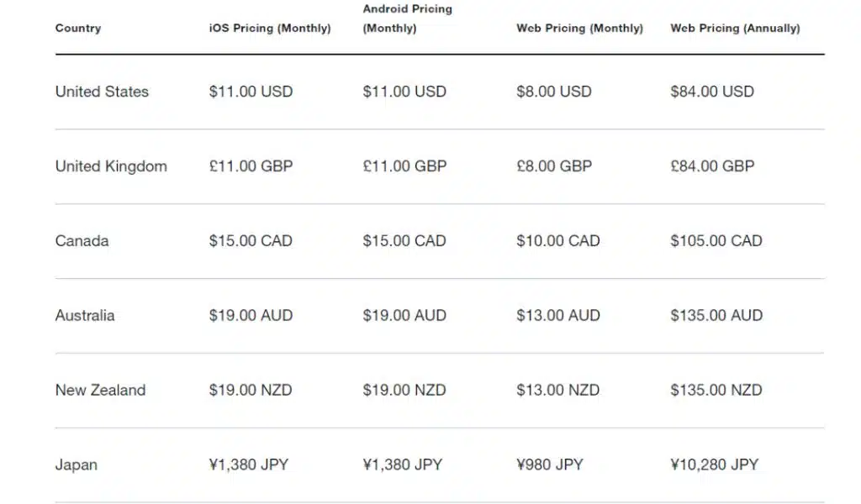The image size is (861, 504).
Task: Select the Japan row label
Action: pyautogui.click(x=76, y=465)
